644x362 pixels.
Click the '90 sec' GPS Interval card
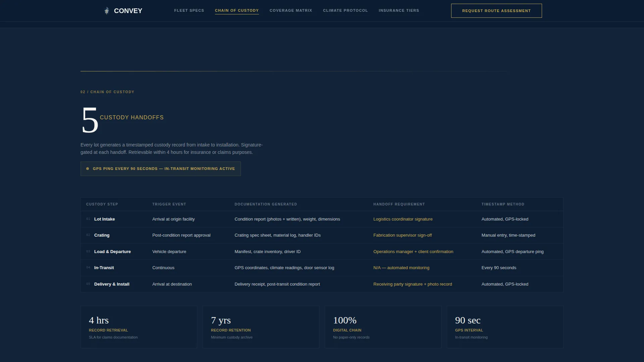point(505,327)
